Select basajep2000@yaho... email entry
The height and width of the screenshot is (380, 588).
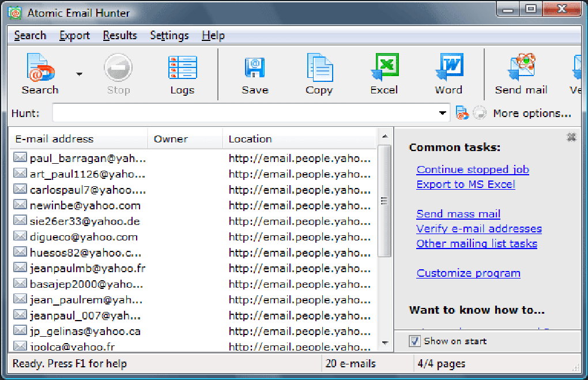coord(86,284)
